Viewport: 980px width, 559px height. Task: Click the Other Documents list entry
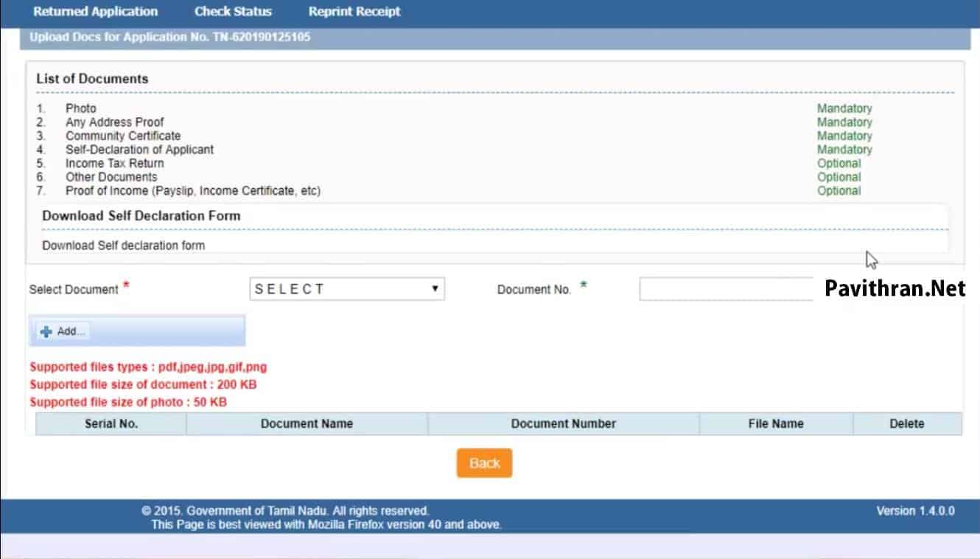tap(111, 177)
